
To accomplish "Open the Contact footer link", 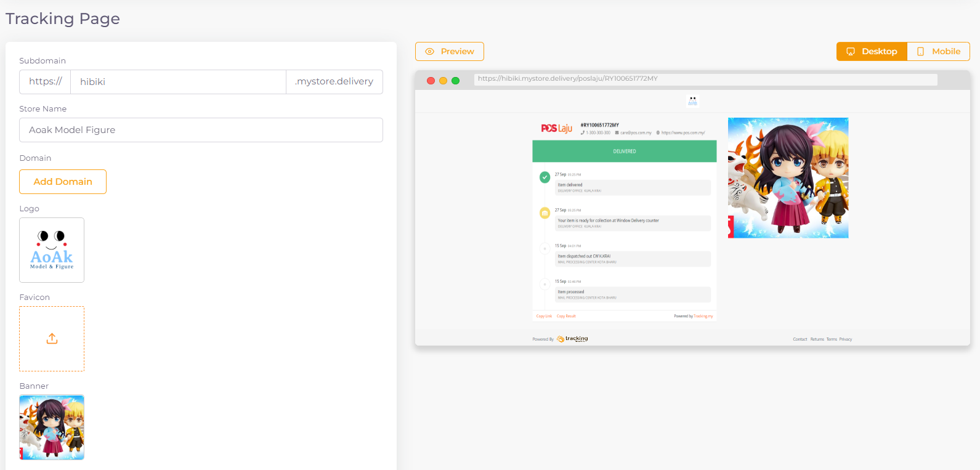I will tap(800, 339).
